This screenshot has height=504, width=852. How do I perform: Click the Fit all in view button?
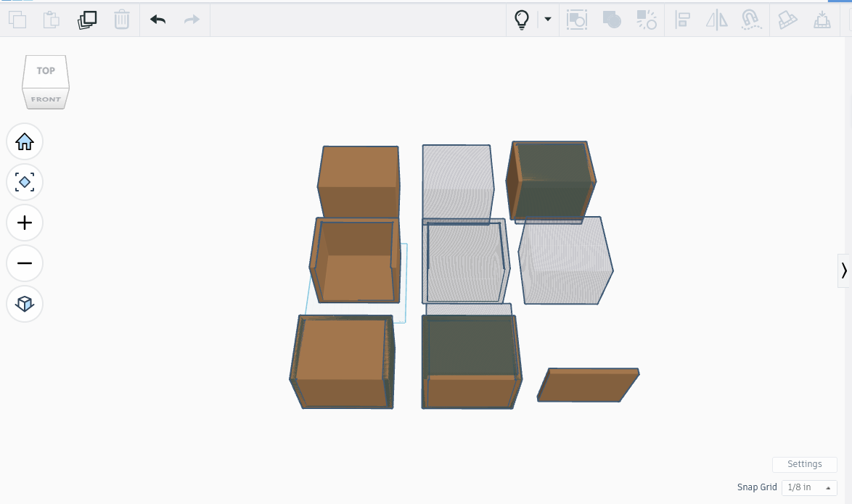[x=25, y=182]
